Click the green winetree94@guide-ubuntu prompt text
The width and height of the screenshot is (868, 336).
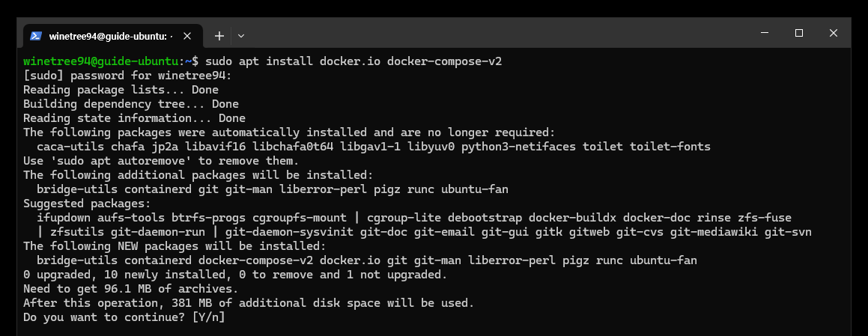101,61
